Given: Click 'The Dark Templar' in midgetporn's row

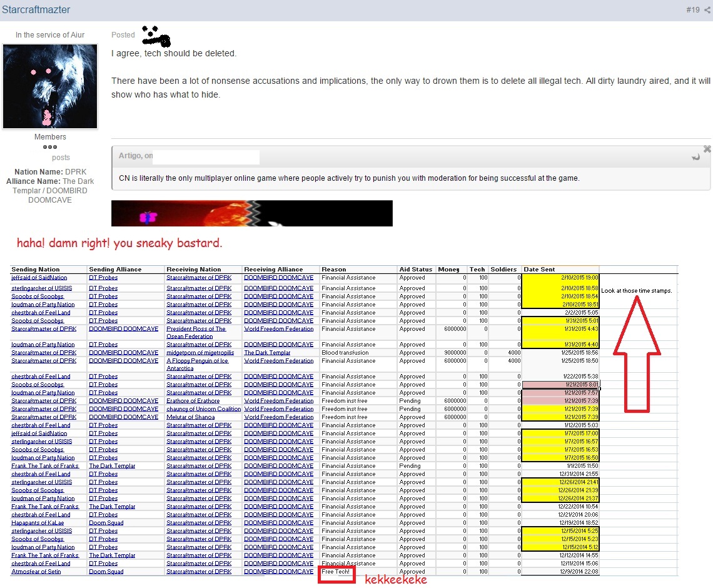Looking at the screenshot, I should click(267, 352).
